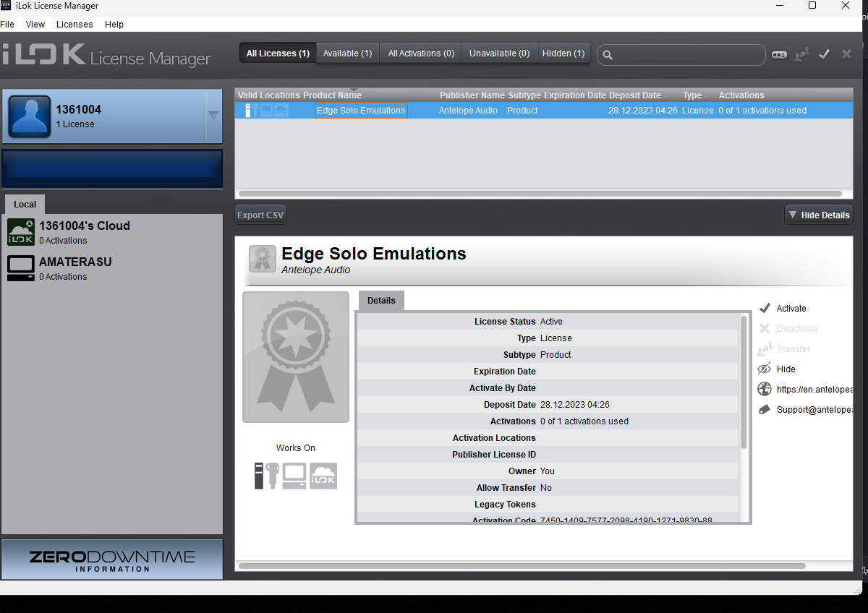Screen dimensions: 868x613
Task: Sort by the Valid Locations column header
Action: 268,95
